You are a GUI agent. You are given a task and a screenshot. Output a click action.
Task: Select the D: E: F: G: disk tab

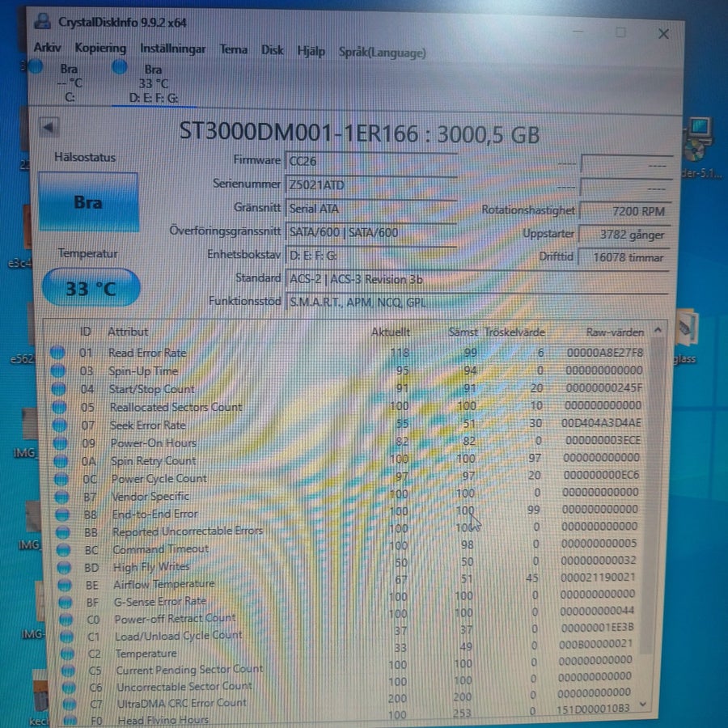(x=153, y=83)
